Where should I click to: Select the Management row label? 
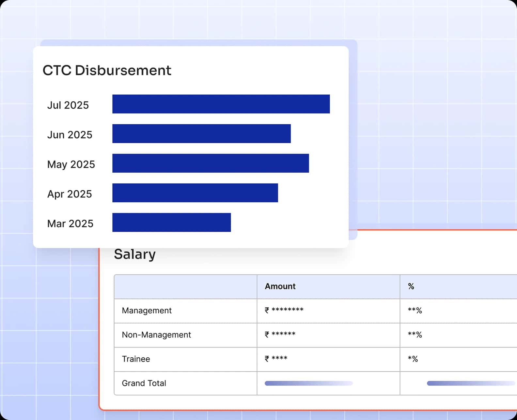coord(147,310)
